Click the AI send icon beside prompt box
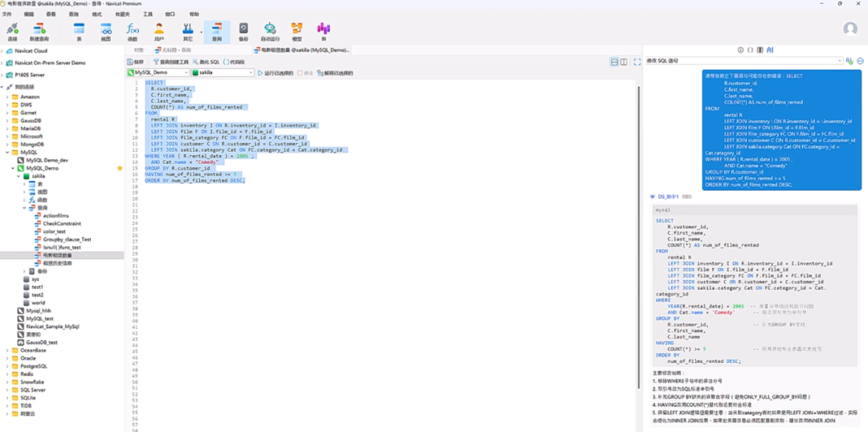Image resolution: width=868 pixels, height=432 pixels. click(x=850, y=61)
